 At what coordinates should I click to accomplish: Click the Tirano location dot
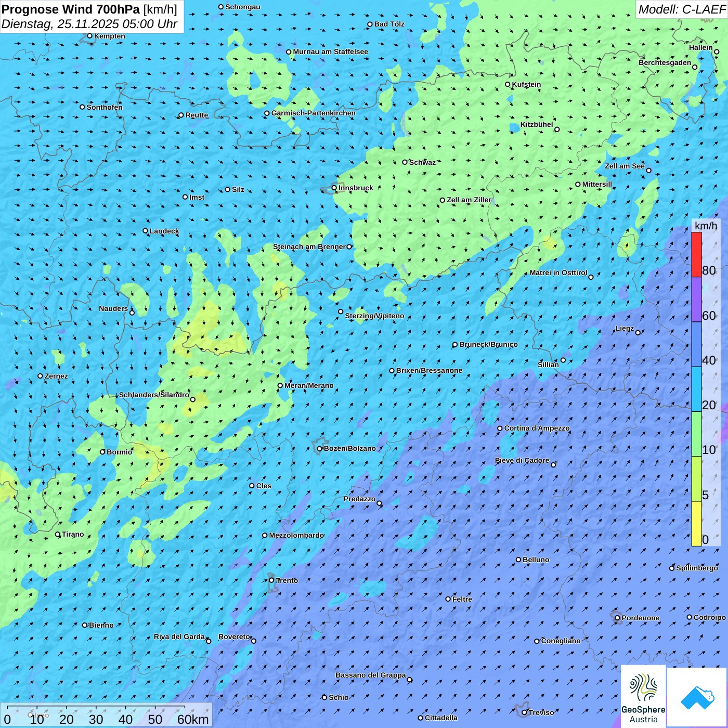(x=58, y=534)
